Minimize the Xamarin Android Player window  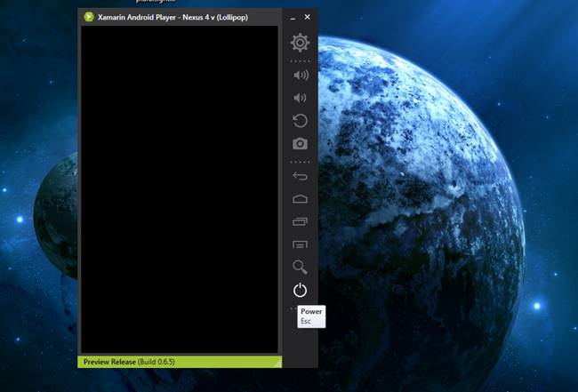point(293,18)
